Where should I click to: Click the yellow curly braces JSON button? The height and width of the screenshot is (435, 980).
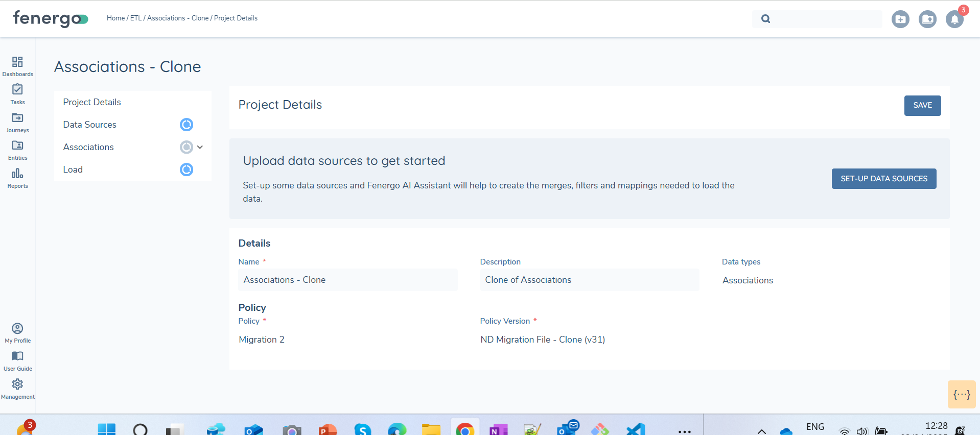click(961, 394)
